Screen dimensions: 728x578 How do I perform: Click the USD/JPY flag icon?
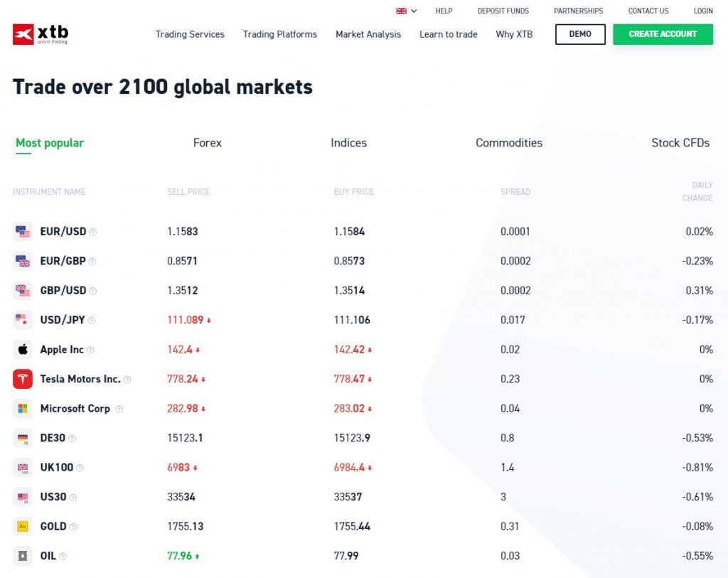tap(22, 320)
